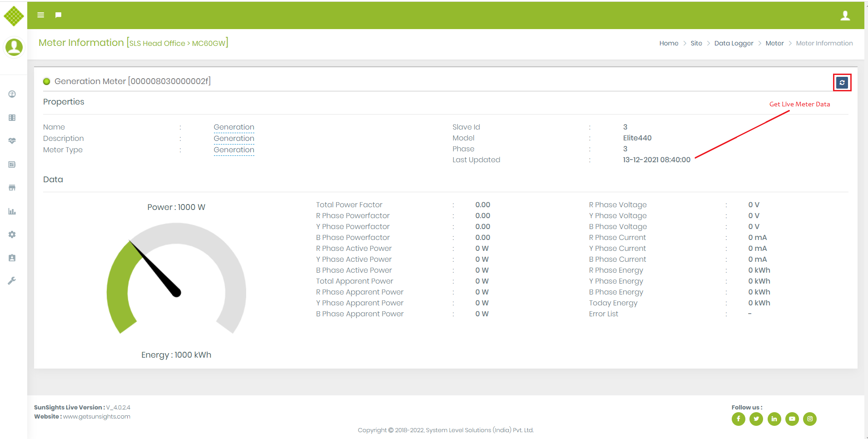Click the store icon in the sidebar
Viewport: 868px width, 439px height.
pyautogui.click(x=12, y=188)
